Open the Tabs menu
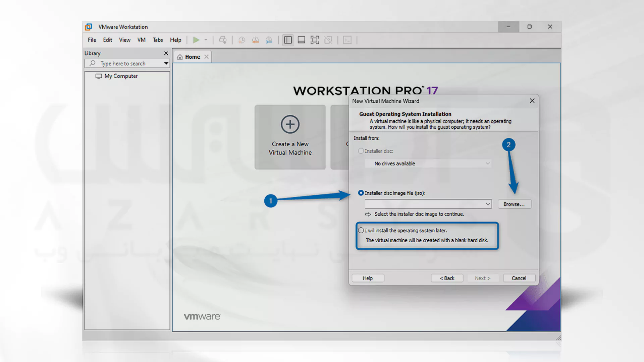This screenshot has width=644, height=362. (158, 40)
